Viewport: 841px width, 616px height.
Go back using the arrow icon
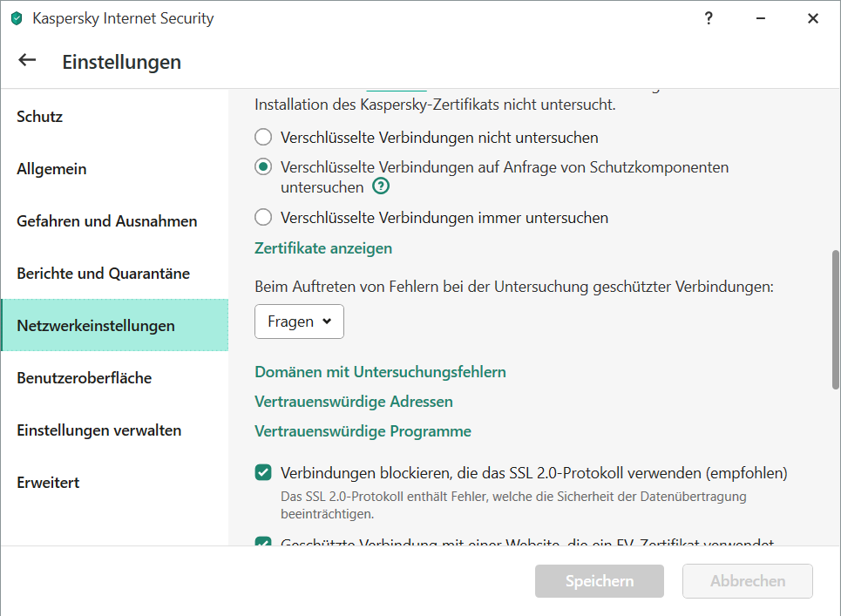tap(27, 60)
